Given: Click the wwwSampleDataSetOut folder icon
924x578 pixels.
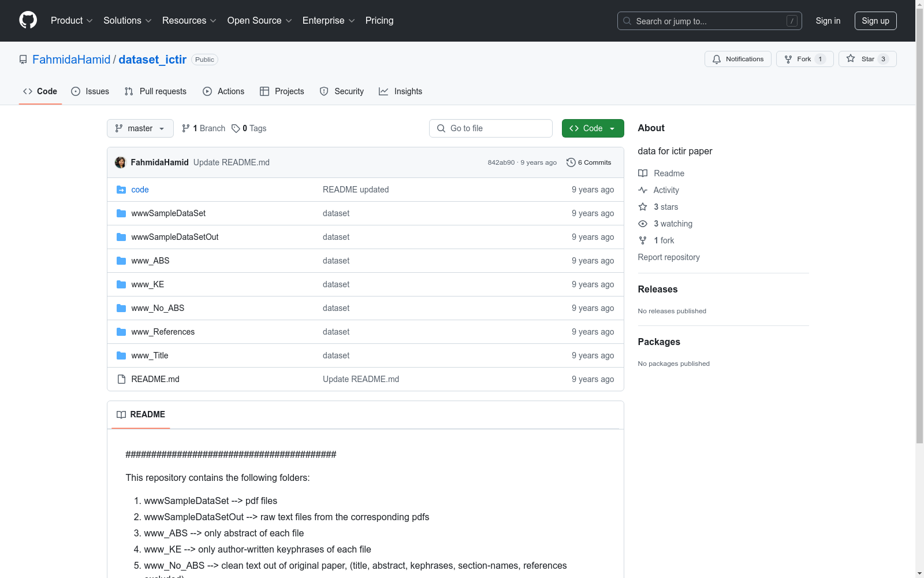Looking at the screenshot, I should tap(121, 237).
